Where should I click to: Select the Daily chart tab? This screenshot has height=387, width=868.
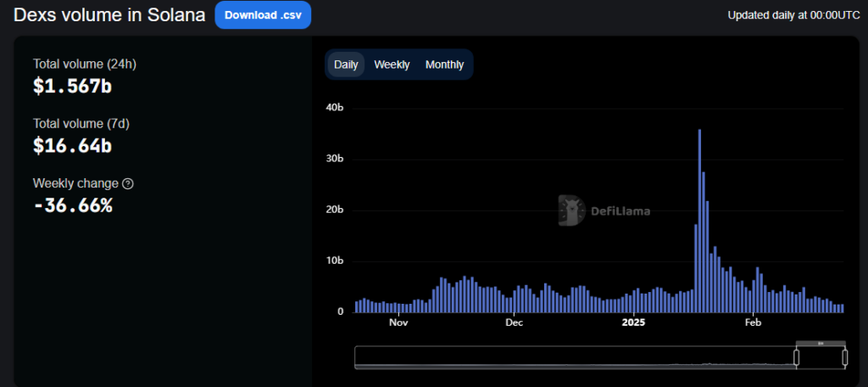346,64
